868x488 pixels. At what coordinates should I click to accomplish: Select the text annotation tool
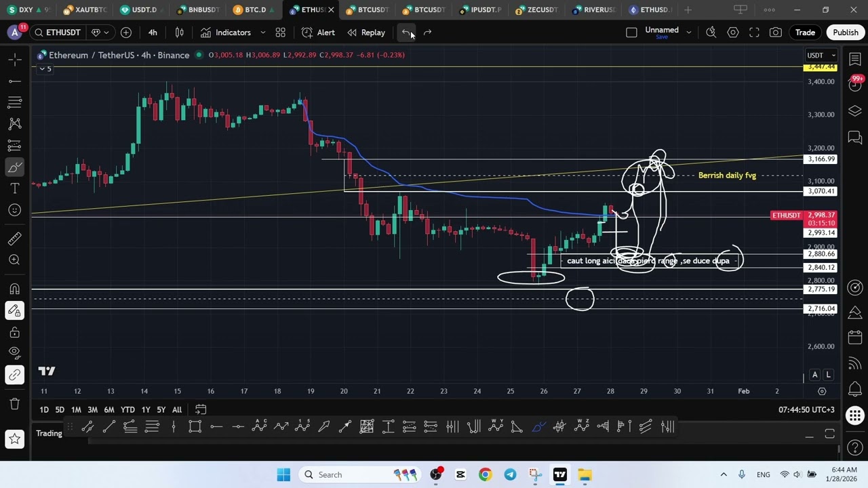(14, 188)
